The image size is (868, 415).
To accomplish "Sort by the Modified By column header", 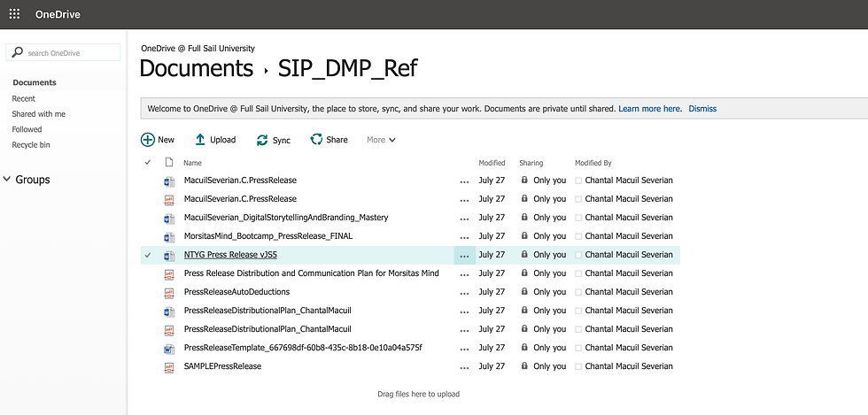I will [x=593, y=163].
